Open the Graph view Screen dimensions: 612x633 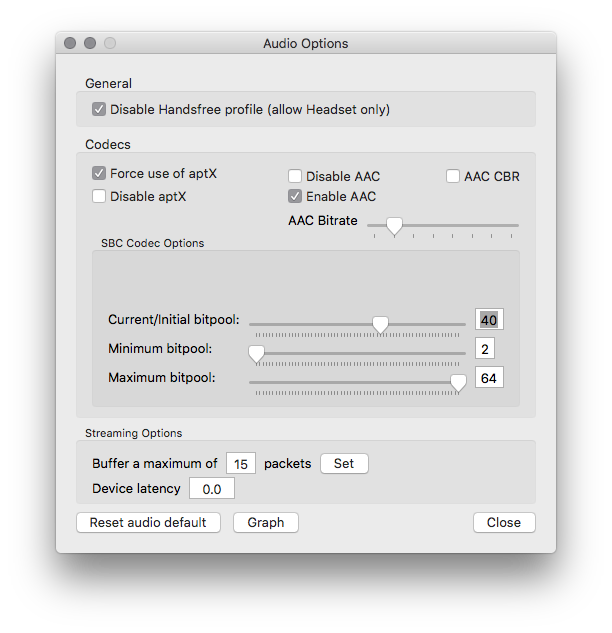coord(266,522)
